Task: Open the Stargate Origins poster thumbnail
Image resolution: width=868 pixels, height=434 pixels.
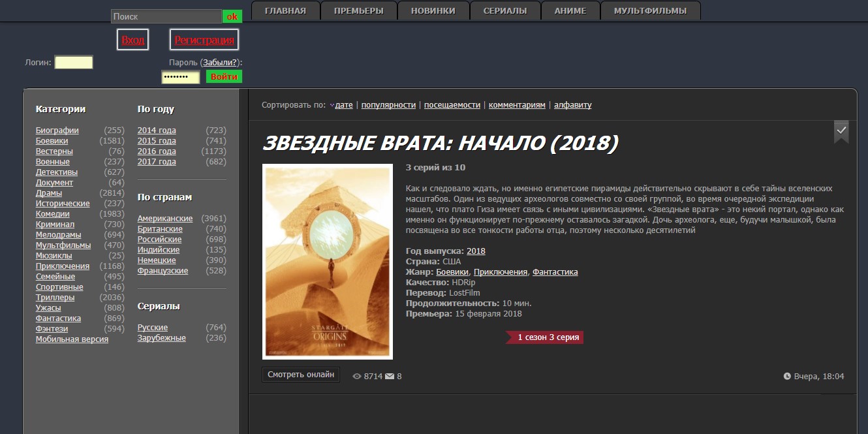Action: pos(328,262)
